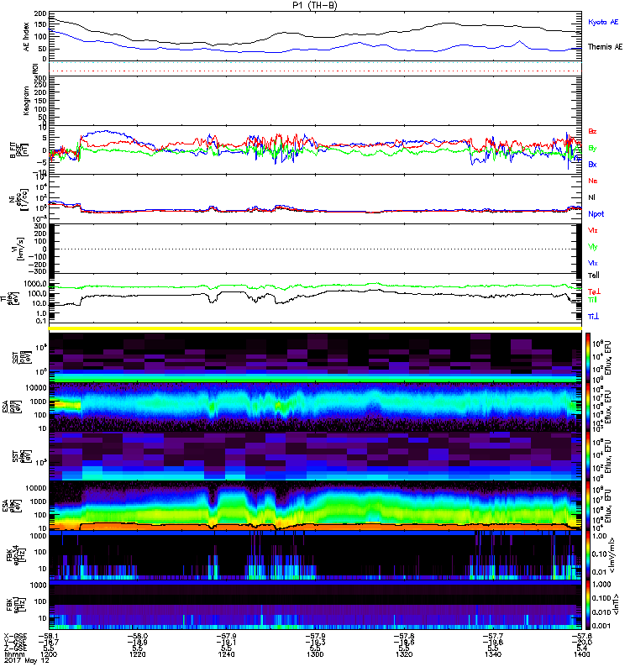Click the "1340" time axis label
Screen dimensions: 630x672
(x=493, y=654)
